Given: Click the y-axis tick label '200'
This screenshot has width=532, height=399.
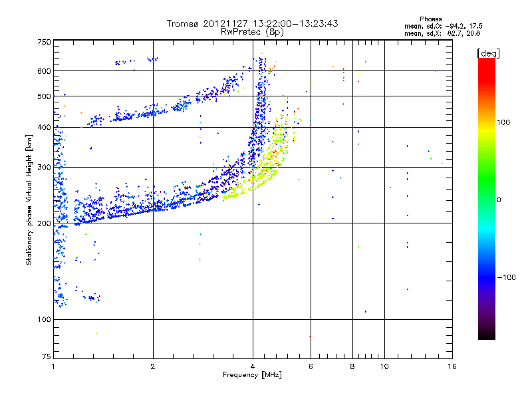Looking at the screenshot, I should click(44, 223).
